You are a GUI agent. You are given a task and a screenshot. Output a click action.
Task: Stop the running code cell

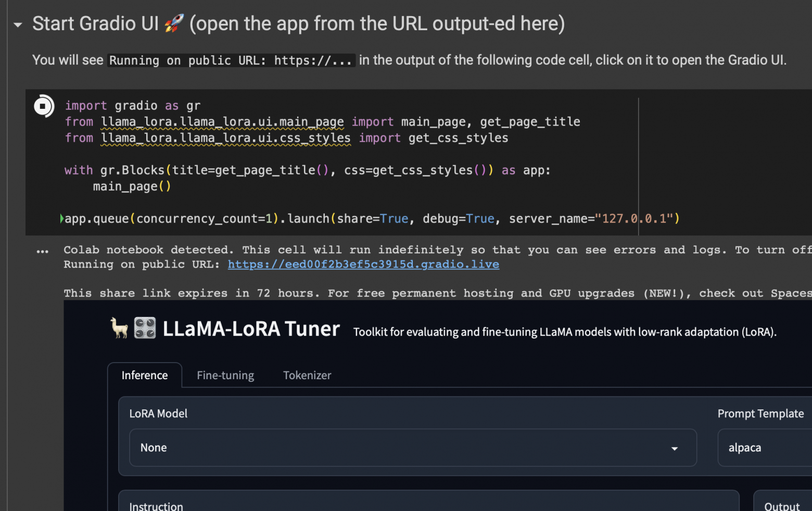(x=43, y=106)
